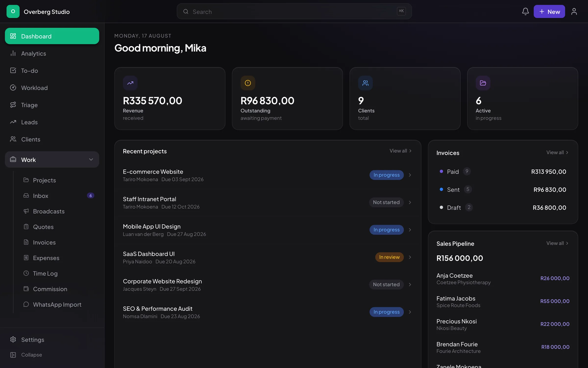Expand the SaaS Dashboard UI row chevron
The height and width of the screenshot is (368, 588).
coord(410,257)
